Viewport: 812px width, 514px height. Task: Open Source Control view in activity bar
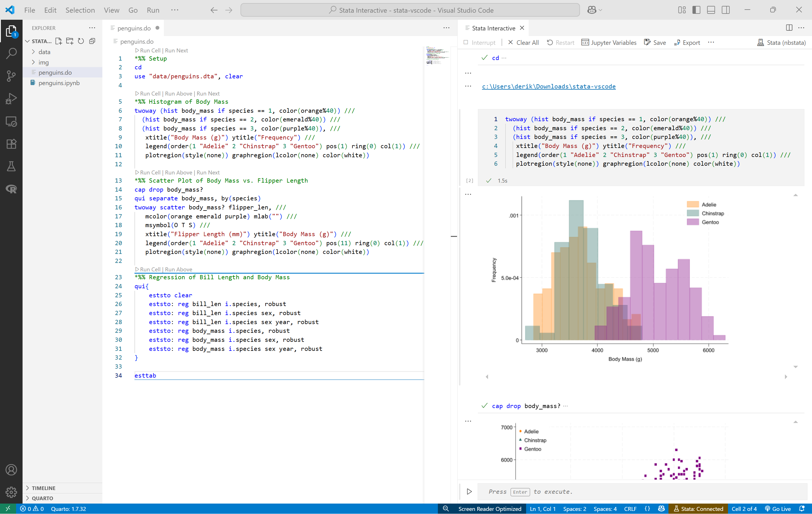(x=11, y=76)
